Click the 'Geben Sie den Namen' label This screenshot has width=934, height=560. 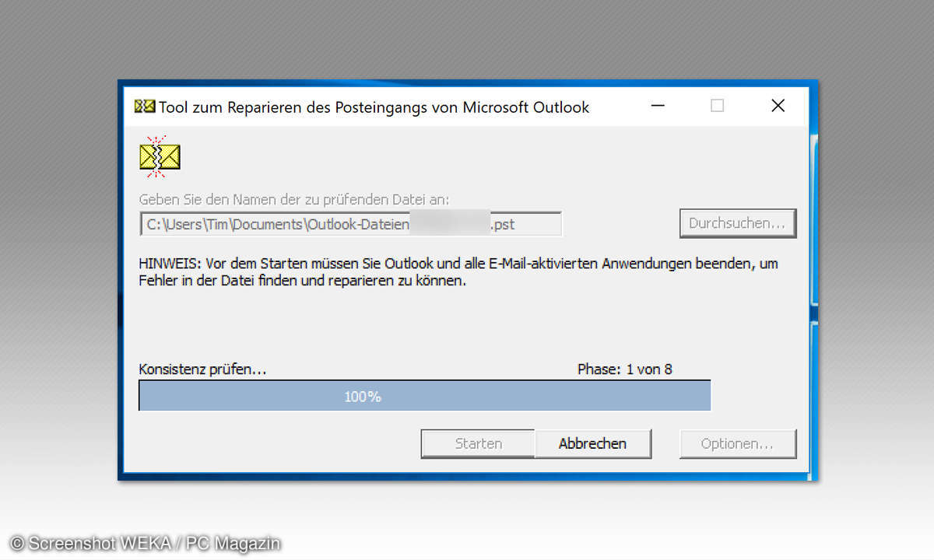click(x=294, y=200)
